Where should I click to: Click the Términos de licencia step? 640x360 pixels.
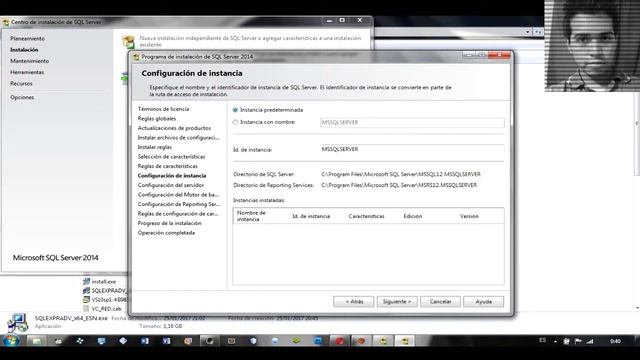coord(163,109)
